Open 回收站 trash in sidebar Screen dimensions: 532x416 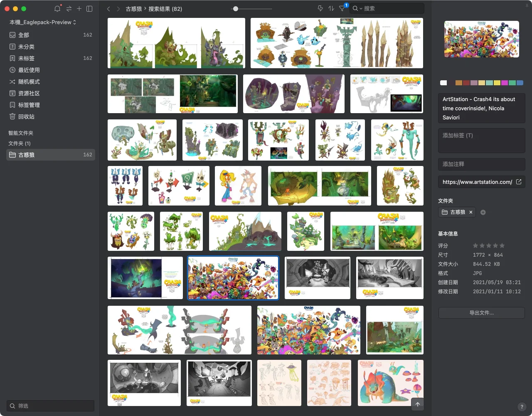point(50,116)
